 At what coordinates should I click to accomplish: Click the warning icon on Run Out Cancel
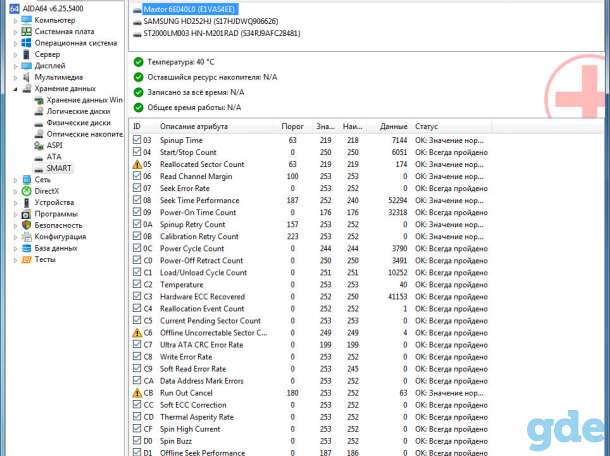[137, 393]
